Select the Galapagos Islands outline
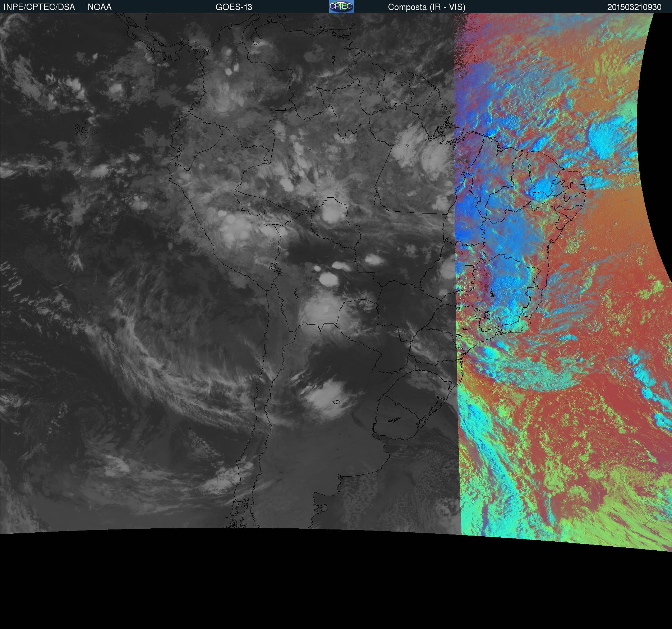The width and height of the screenshot is (672, 629). point(86,129)
